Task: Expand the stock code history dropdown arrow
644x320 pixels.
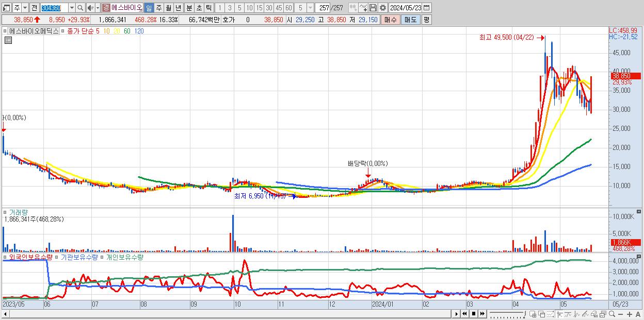Action: [x=72, y=8]
